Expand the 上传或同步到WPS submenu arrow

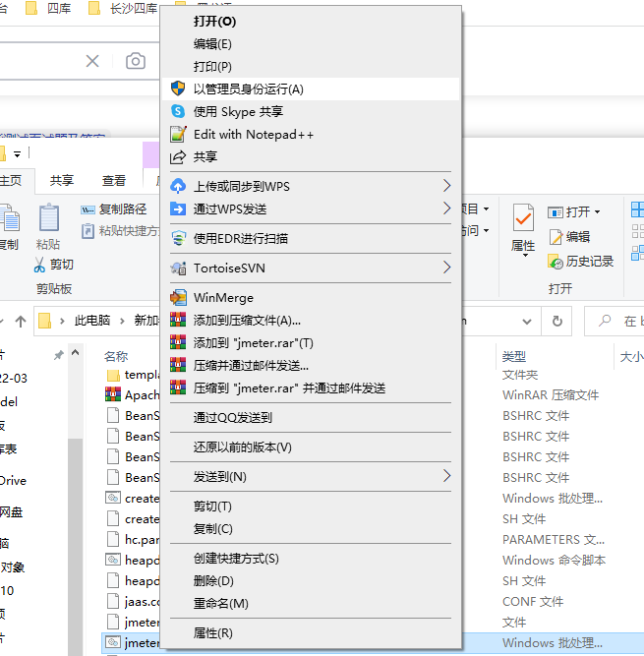446,186
